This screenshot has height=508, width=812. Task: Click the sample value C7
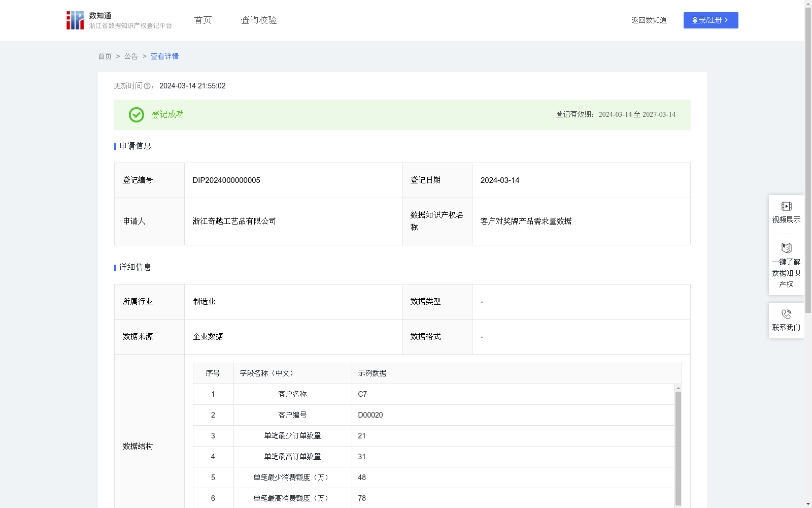click(362, 394)
